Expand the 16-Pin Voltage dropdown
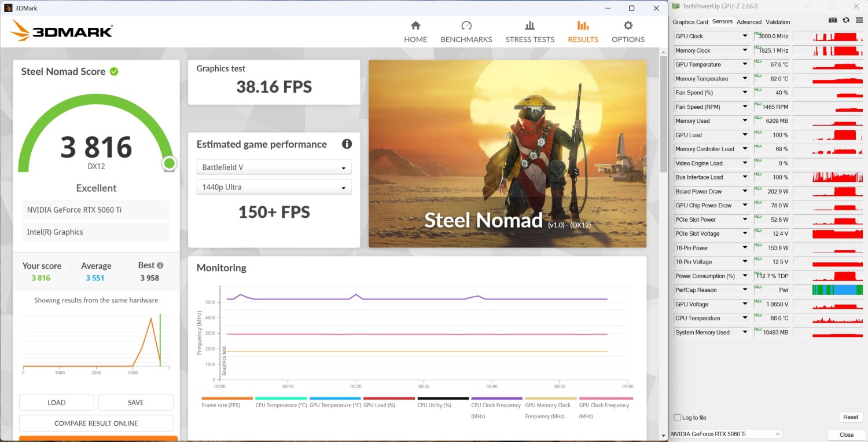This screenshot has height=442, width=868. point(745,262)
